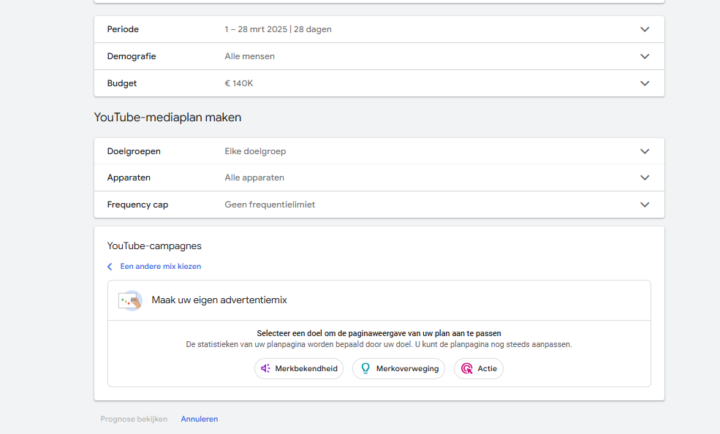Image resolution: width=720 pixels, height=434 pixels.
Task: Click the 'YouTube-mediaplan maken' heading
Action: tap(168, 118)
